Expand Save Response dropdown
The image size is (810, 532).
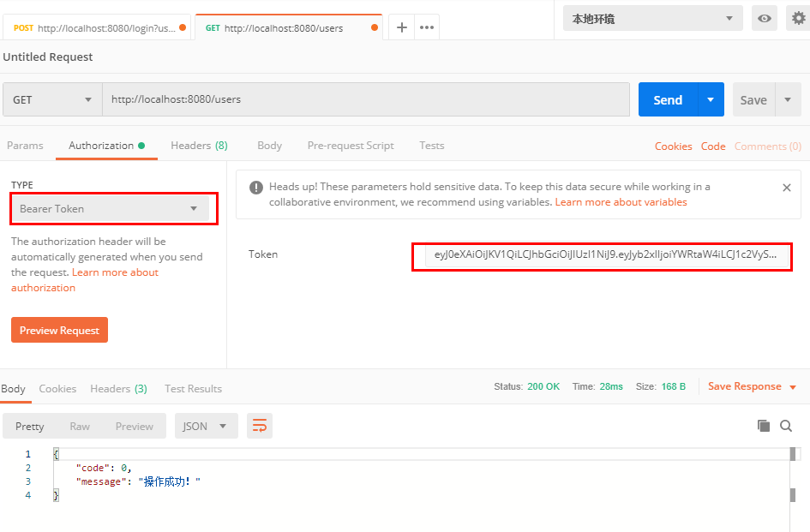(x=753, y=386)
